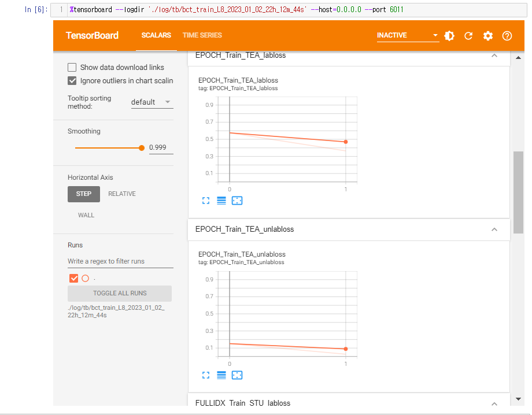Click the labloss chart endpoint at step 1
The image size is (532, 415).
click(x=346, y=142)
